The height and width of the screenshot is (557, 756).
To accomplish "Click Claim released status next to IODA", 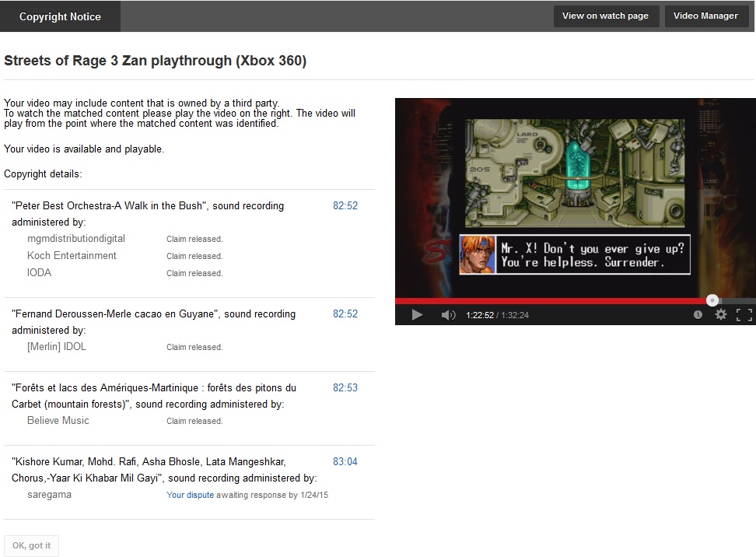I will [x=194, y=273].
